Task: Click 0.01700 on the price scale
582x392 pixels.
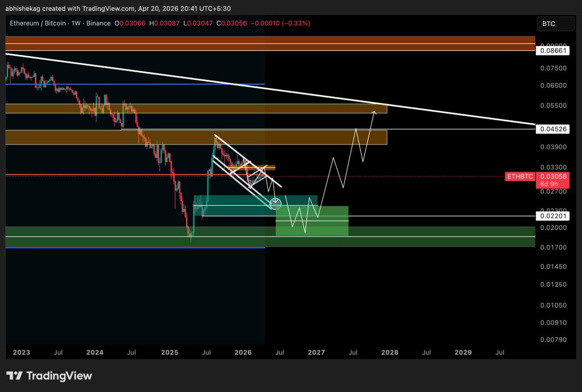Action: (554, 248)
